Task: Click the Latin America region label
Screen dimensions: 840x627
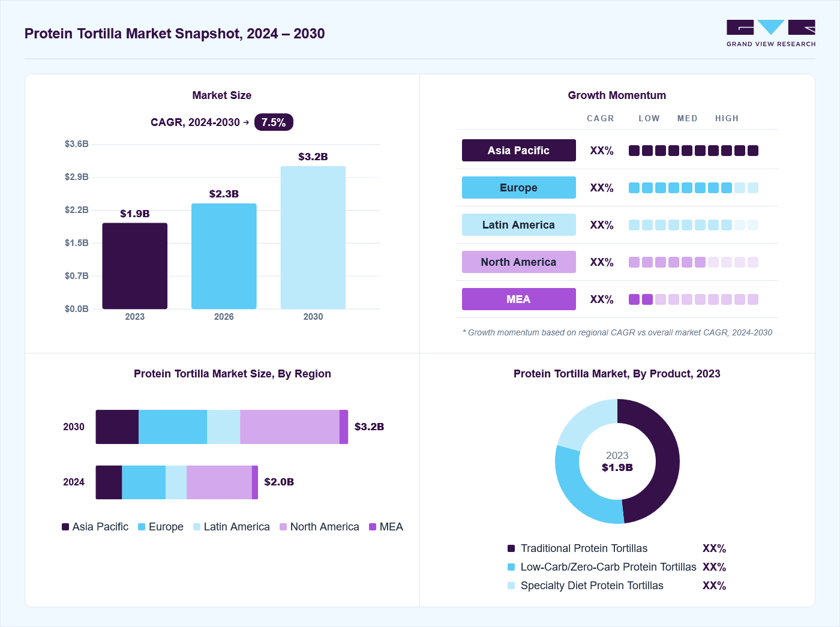Action: click(x=519, y=225)
